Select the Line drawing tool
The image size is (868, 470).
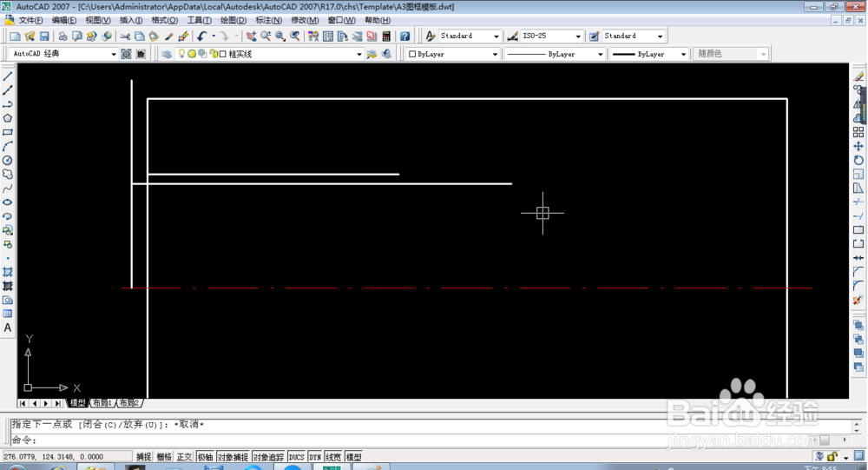click(x=8, y=76)
